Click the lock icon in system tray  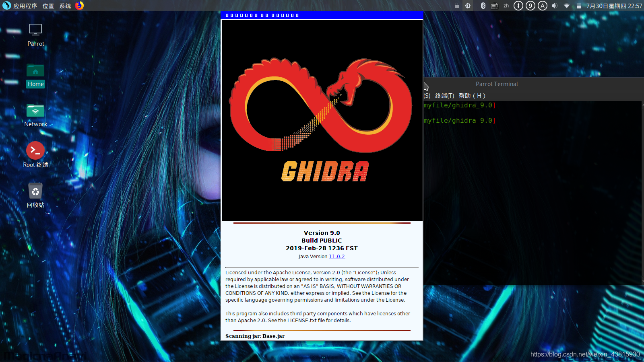(x=456, y=6)
